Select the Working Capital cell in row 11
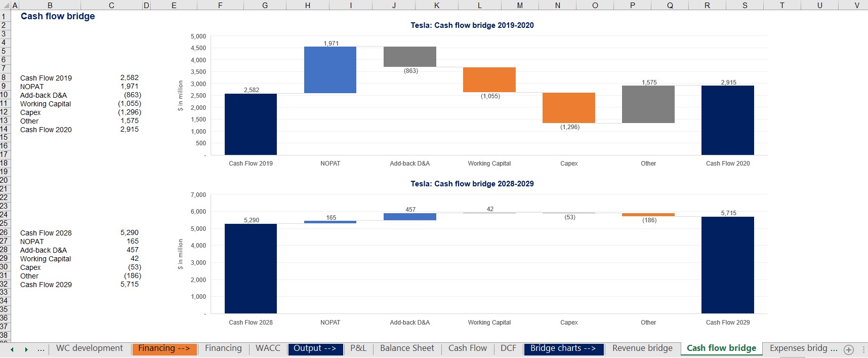The height and width of the screenshot is (358, 868). coord(46,104)
